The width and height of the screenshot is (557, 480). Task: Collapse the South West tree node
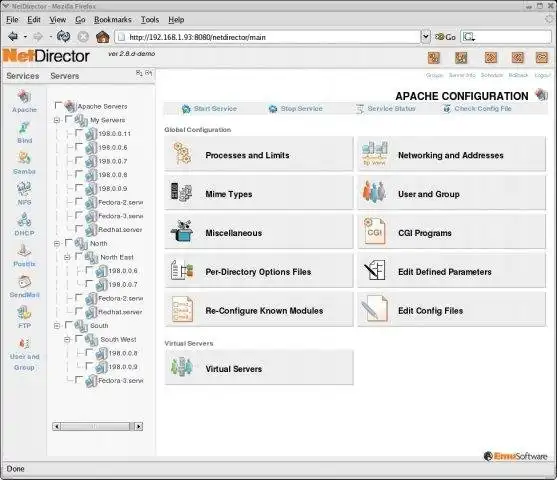(67, 340)
